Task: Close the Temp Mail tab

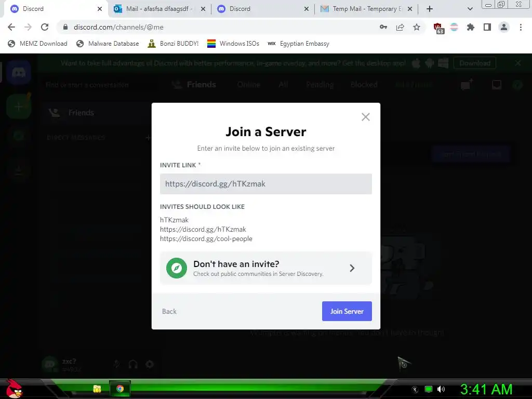Action: tap(410, 9)
